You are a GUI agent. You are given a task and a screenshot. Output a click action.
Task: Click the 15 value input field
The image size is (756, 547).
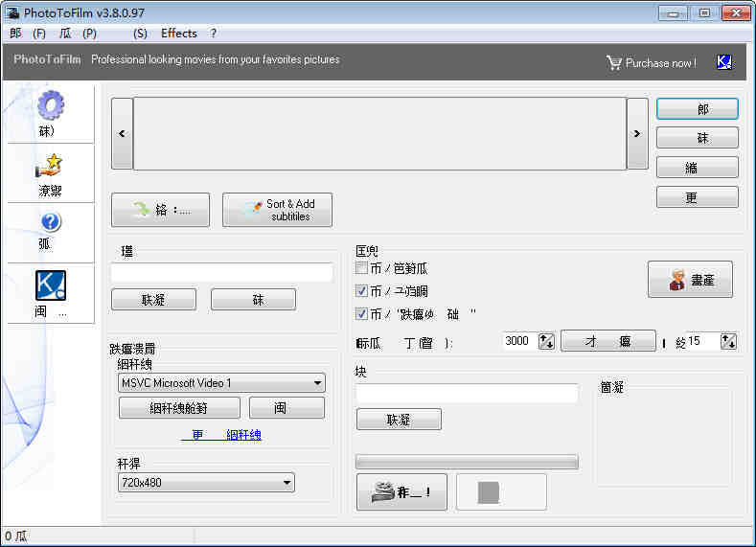click(x=703, y=341)
